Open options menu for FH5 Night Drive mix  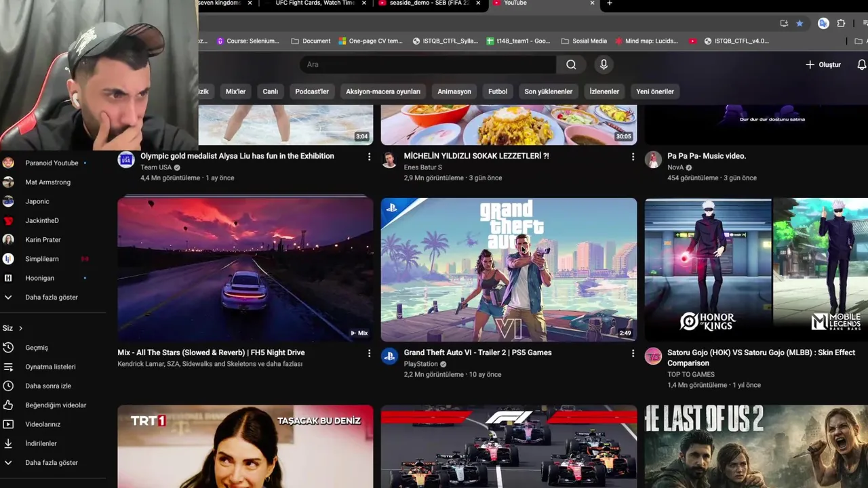369,353
